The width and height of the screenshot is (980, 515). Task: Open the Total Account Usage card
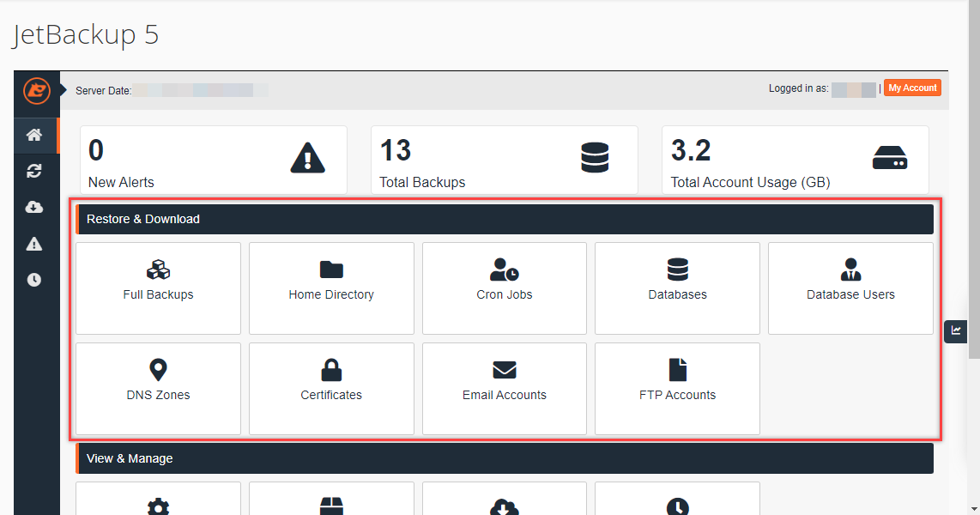point(795,160)
